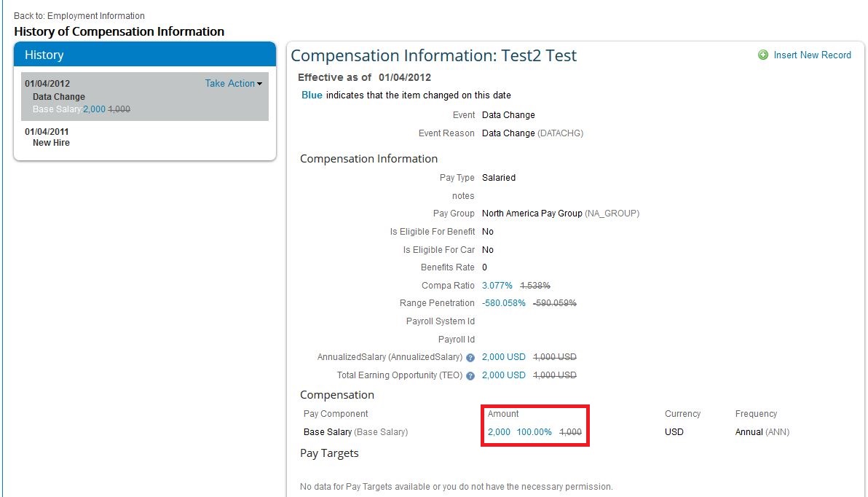Image resolution: width=868 pixels, height=497 pixels.
Task: Click the Base Salary pay component row
Action: tap(546, 431)
